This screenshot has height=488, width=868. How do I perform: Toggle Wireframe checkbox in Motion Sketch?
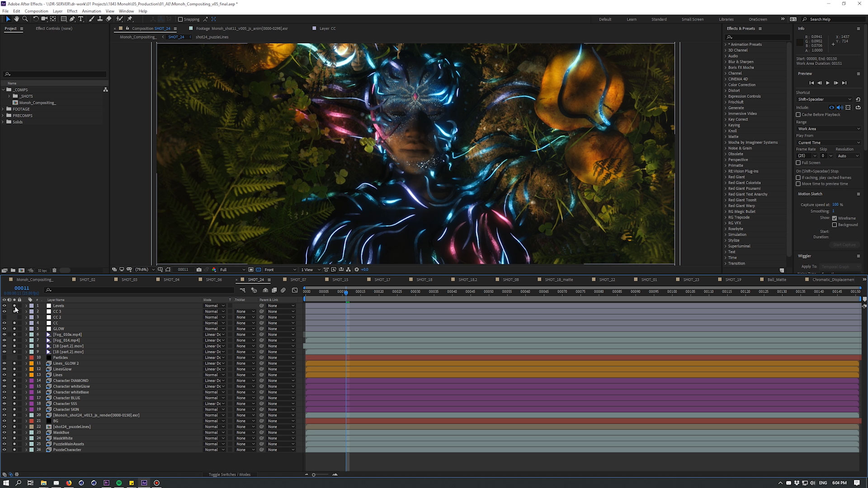(835, 218)
